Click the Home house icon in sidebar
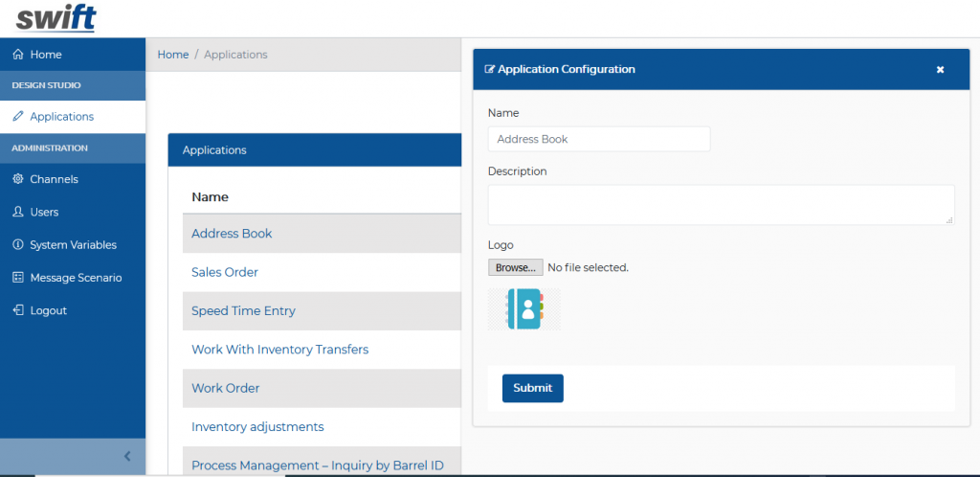Viewport: 980px width, 477px height. click(17, 55)
